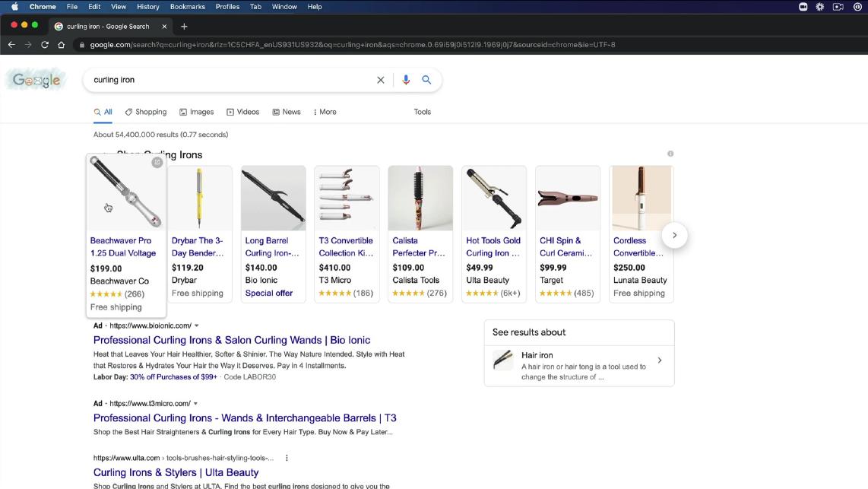
Task: Click the CHI Spin & Curl product image
Action: (x=568, y=198)
